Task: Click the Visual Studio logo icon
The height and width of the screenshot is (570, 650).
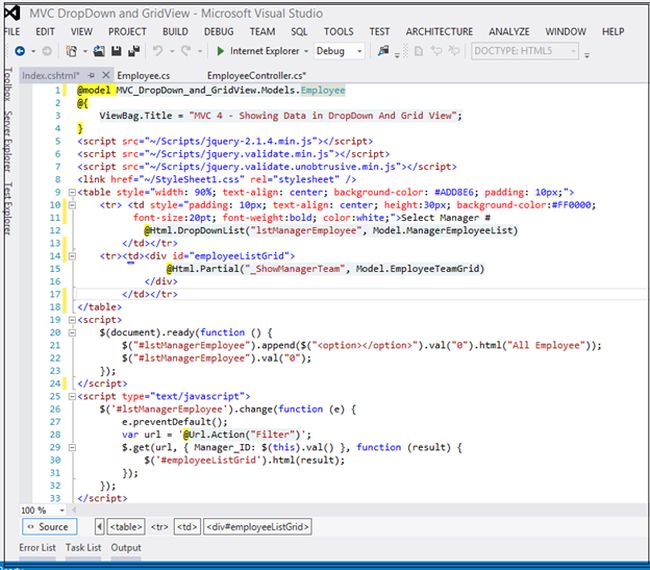Action: click(x=12, y=13)
